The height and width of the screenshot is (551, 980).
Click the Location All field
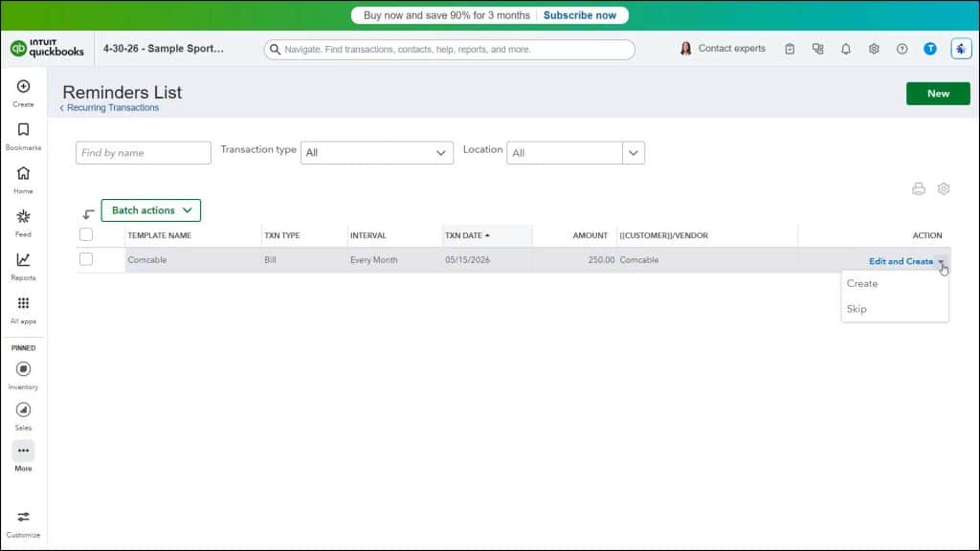[565, 153]
